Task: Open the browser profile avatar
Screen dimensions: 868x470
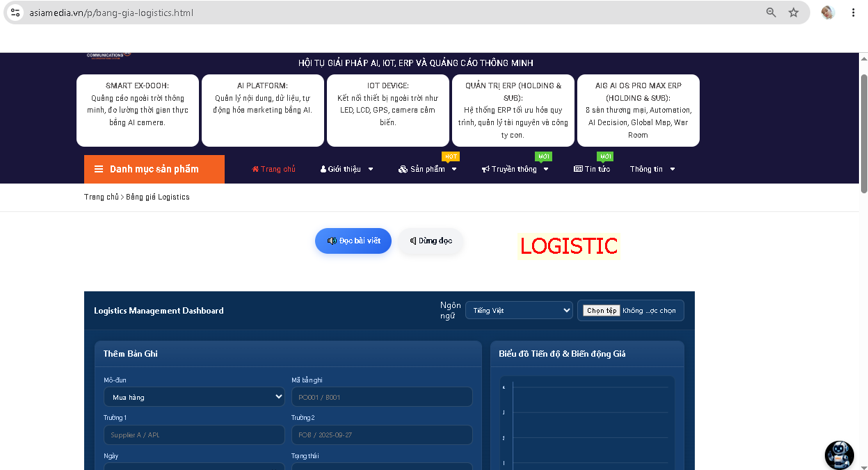Action: (828, 13)
